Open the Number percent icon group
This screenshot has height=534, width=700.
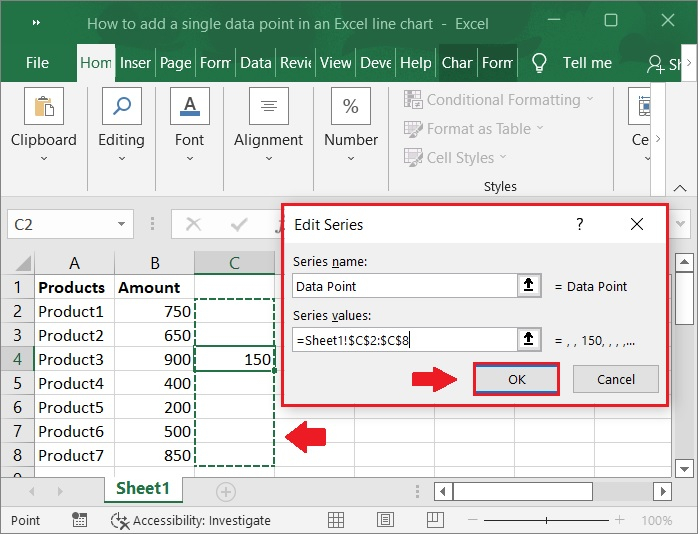(351, 106)
